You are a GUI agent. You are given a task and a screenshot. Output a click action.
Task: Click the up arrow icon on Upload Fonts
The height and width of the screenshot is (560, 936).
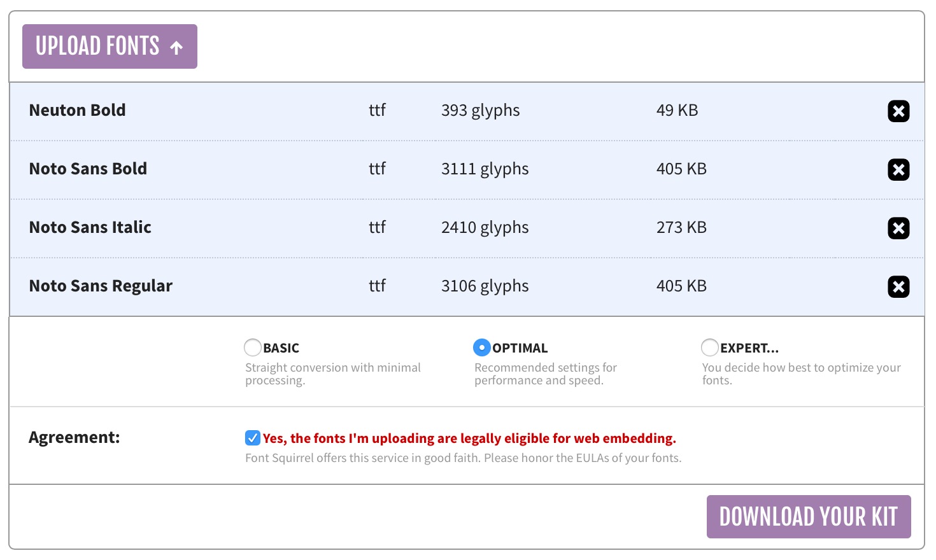176,47
